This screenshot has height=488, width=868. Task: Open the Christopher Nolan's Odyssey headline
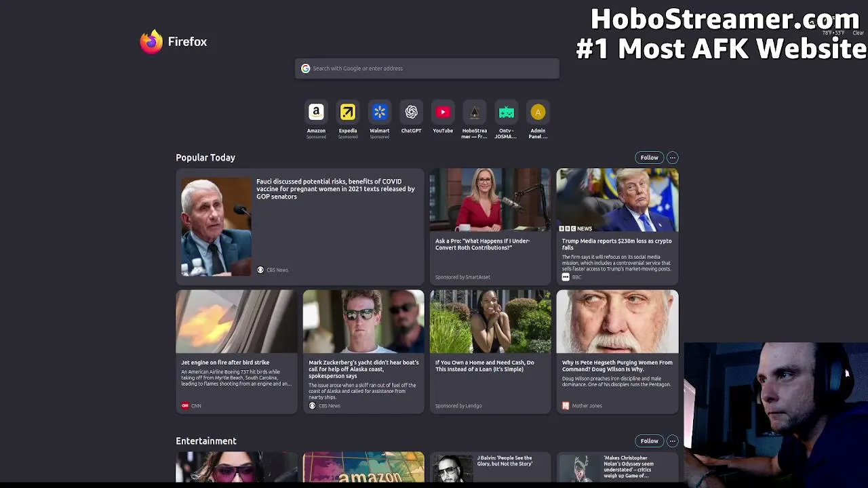coord(629,466)
